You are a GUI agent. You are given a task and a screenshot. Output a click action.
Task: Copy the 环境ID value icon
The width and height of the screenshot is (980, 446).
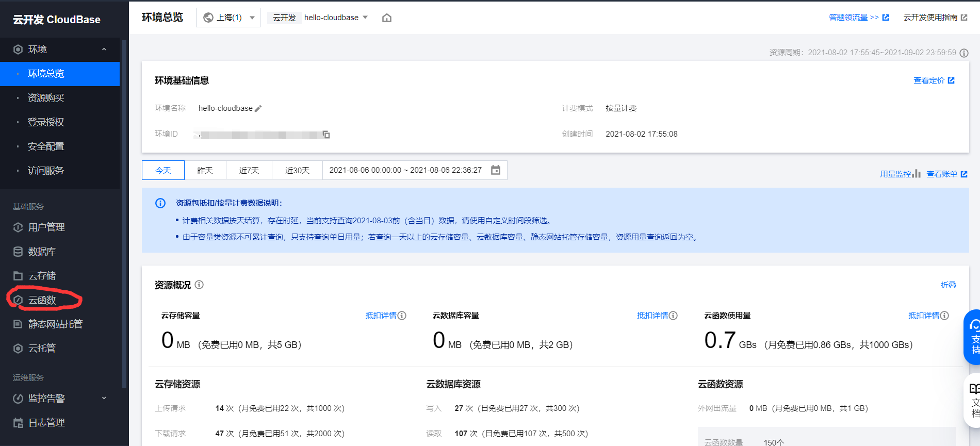(x=326, y=135)
